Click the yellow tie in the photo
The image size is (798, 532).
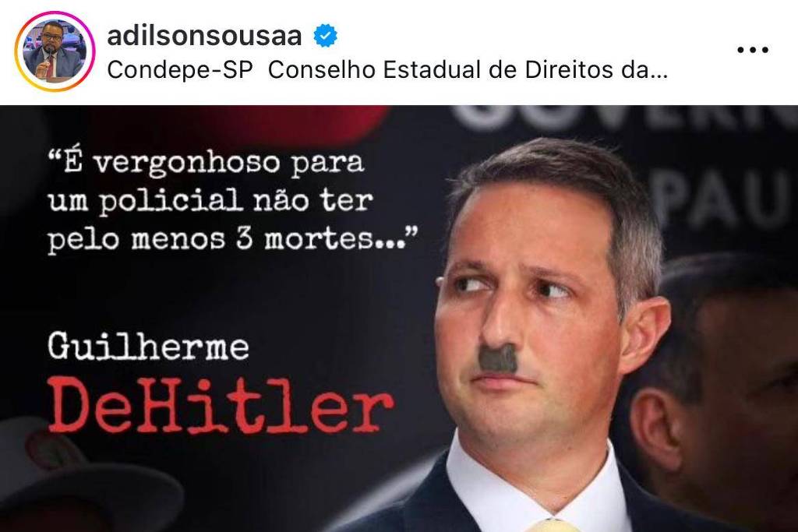pyautogui.click(x=554, y=526)
